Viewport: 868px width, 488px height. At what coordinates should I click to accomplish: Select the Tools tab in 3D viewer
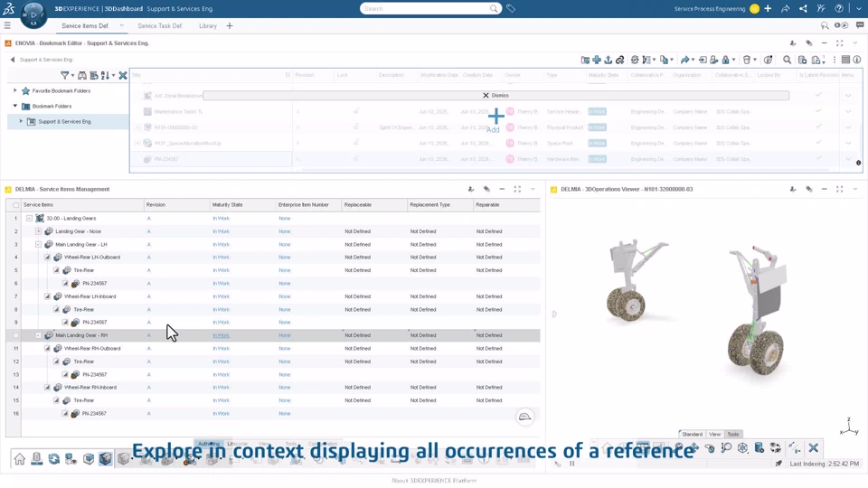click(733, 435)
